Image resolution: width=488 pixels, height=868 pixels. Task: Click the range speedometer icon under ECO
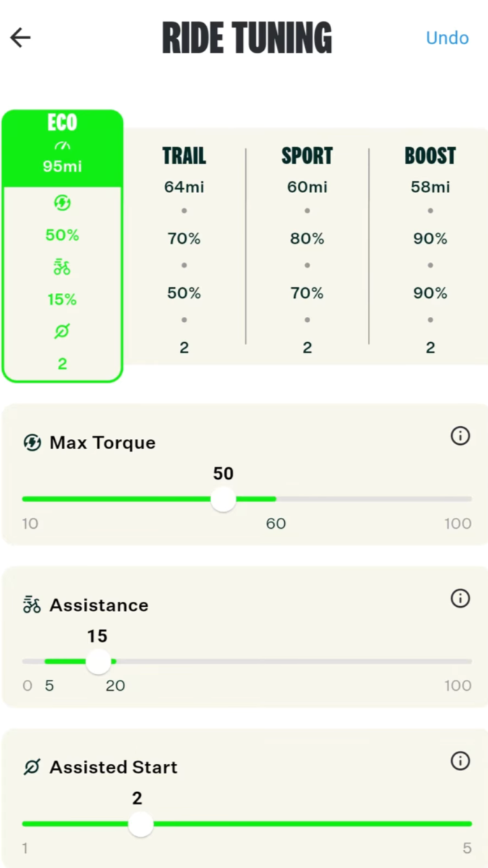click(62, 145)
